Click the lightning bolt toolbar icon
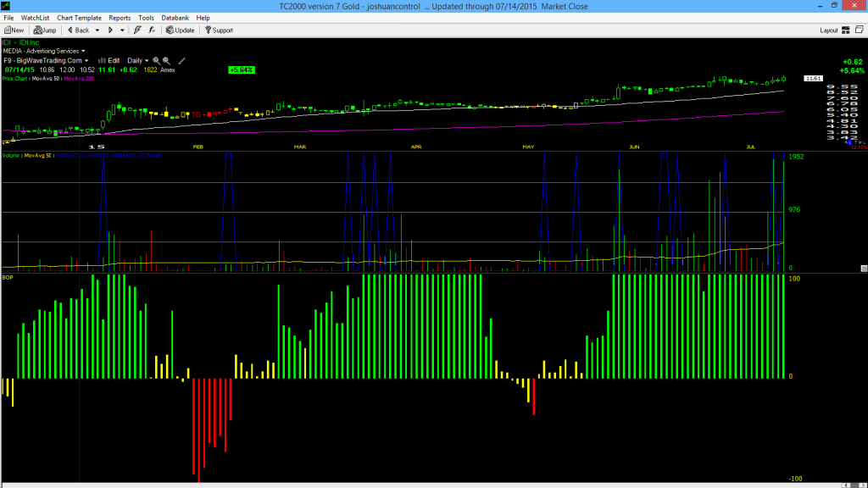 (137, 30)
